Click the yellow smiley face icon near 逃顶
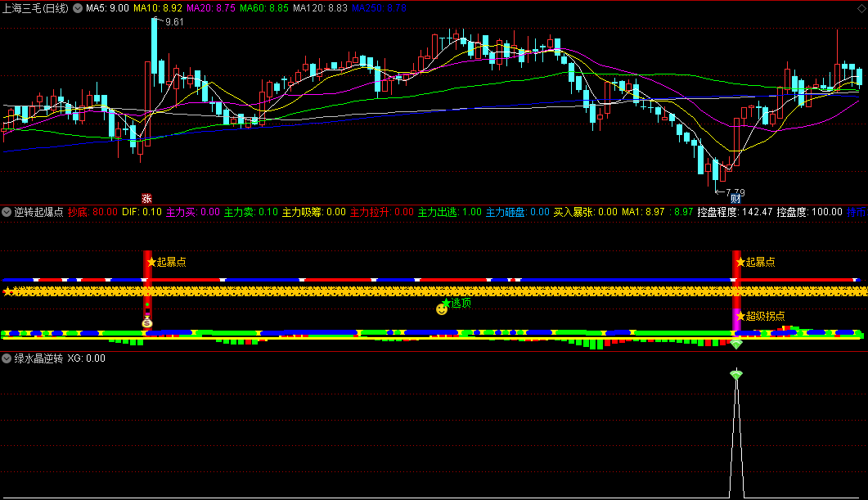Screen dimensions: 868x500 tap(441, 309)
